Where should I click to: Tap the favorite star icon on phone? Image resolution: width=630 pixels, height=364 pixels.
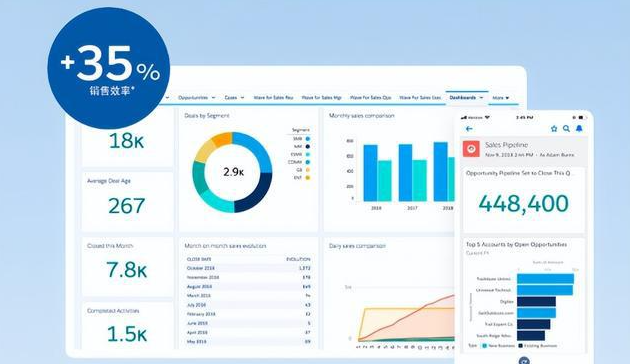(x=554, y=129)
